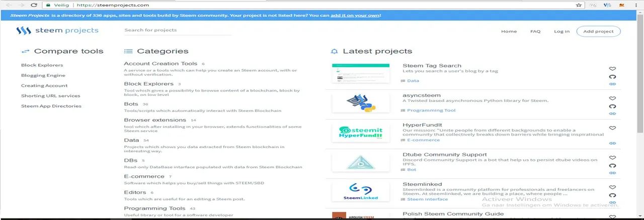This screenshot has height=220, width=644.
Task: Like the Steemlinked project (heart)
Action: [x=612, y=187]
